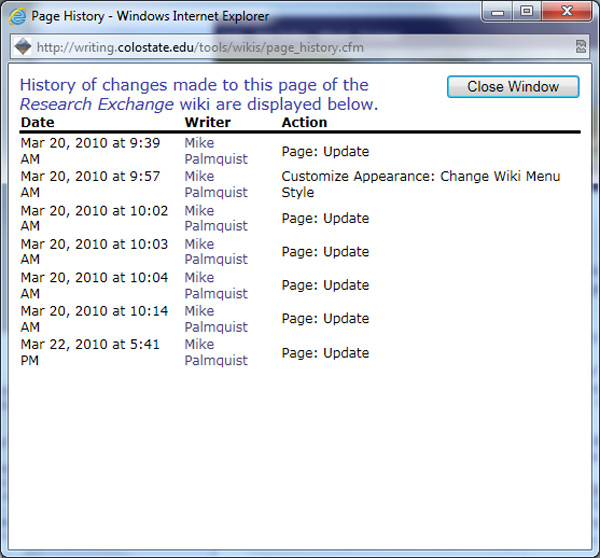Click date 'Mar 20, 2010 at 10:03 AM'
The width and height of the screenshot is (600, 558).
(x=94, y=251)
